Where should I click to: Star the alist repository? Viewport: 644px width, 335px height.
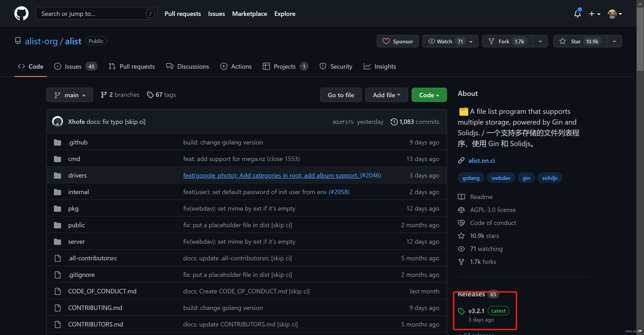[x=580, y=41]
